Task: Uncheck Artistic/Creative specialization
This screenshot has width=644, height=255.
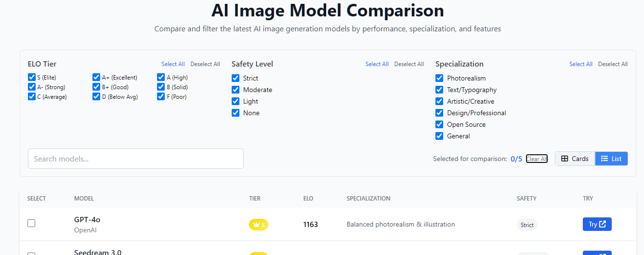Action: click(x=439, y=101)
